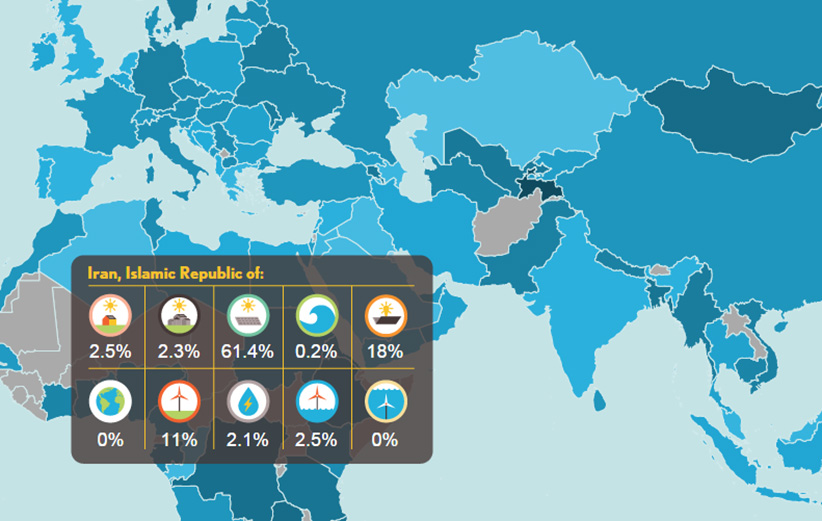
Task: Click the hydroelectric water drop lightning icon
Action: point(247,401)
